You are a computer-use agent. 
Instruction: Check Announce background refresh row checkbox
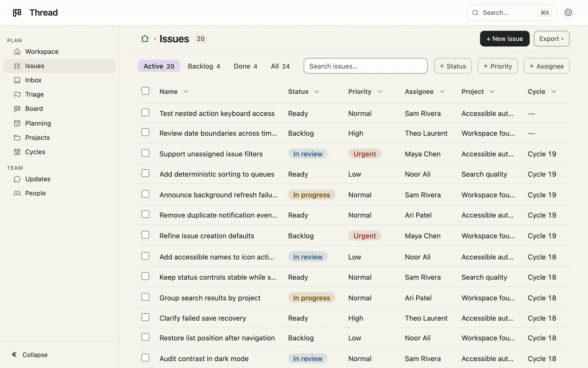[x=145, y=194]
